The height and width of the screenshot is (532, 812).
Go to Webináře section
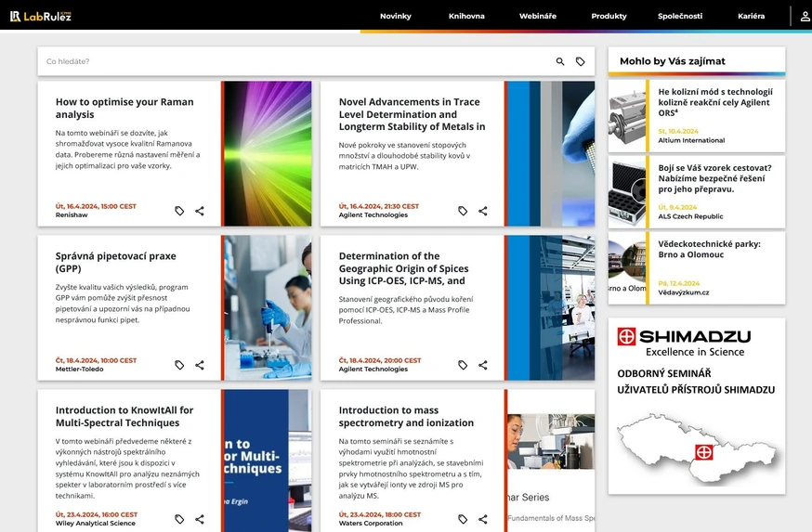[x=538, y=16]
